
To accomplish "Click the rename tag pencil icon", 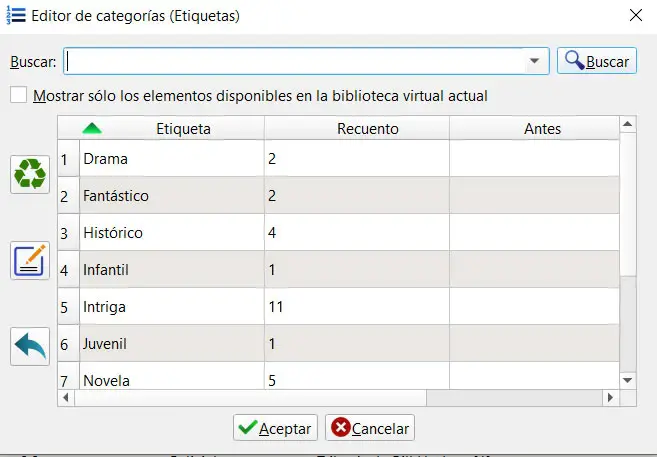I will (29, 261).
